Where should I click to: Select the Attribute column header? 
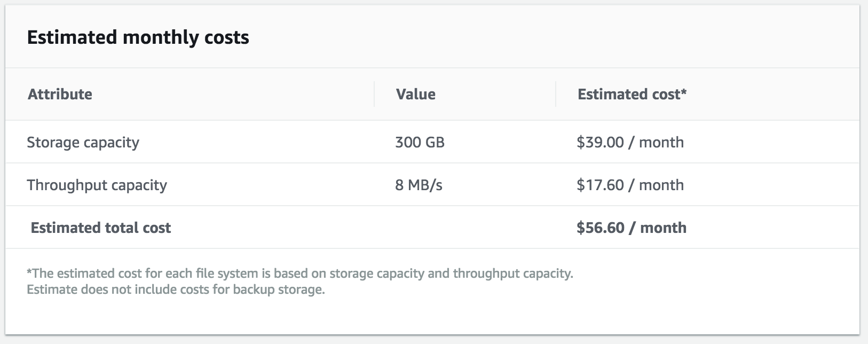tap(60, 94)
